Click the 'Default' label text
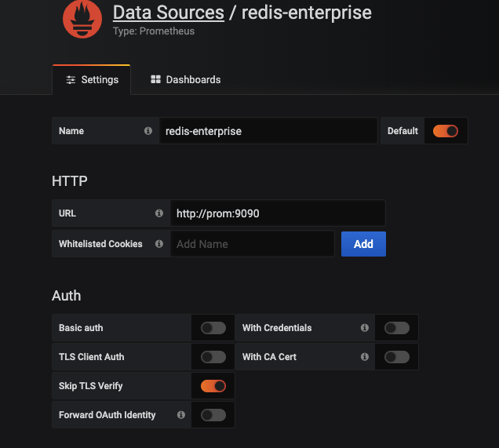The height and width of the screenshot is (448, 499). [x=402, y=131]
